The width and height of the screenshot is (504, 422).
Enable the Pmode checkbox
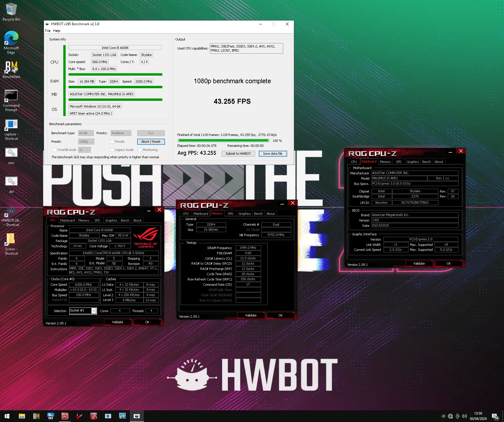point(112,142)
